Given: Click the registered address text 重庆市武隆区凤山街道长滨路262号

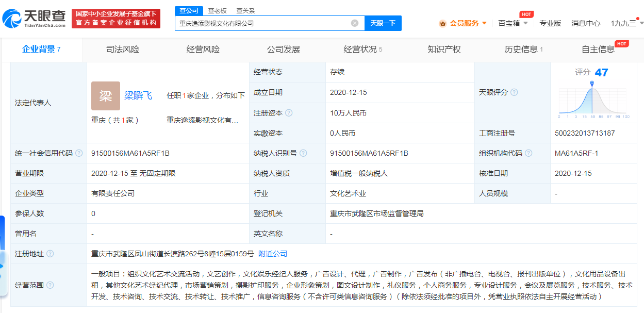Looking at the screenshot, I should pyautogui.click(x=173, y=254).
